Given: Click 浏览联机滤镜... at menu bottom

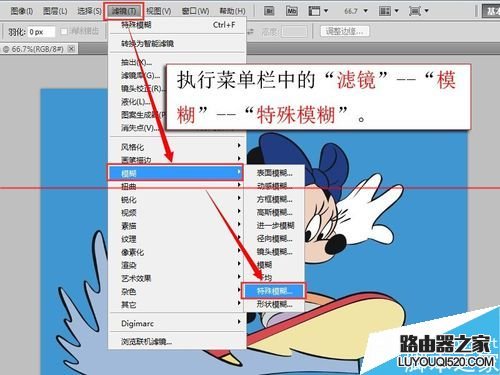Looking at the screenshot, I should (x=178, y=342).
